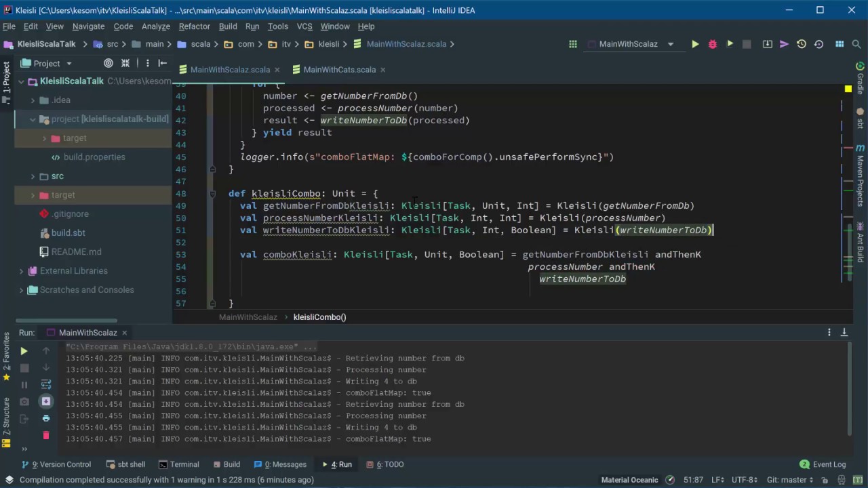Click the up arrow in Run panel
Screen dimensions: 868x488
(x=46, y=351)
